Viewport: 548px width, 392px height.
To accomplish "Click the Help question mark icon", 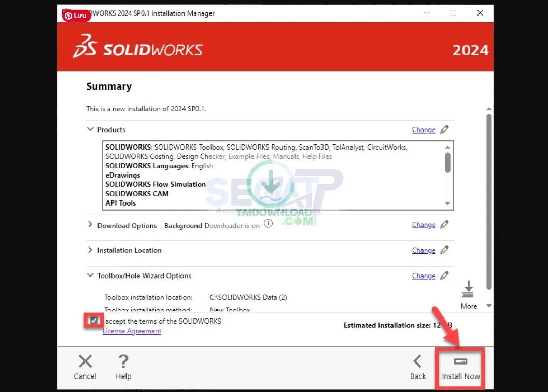I will pos(123,361).
